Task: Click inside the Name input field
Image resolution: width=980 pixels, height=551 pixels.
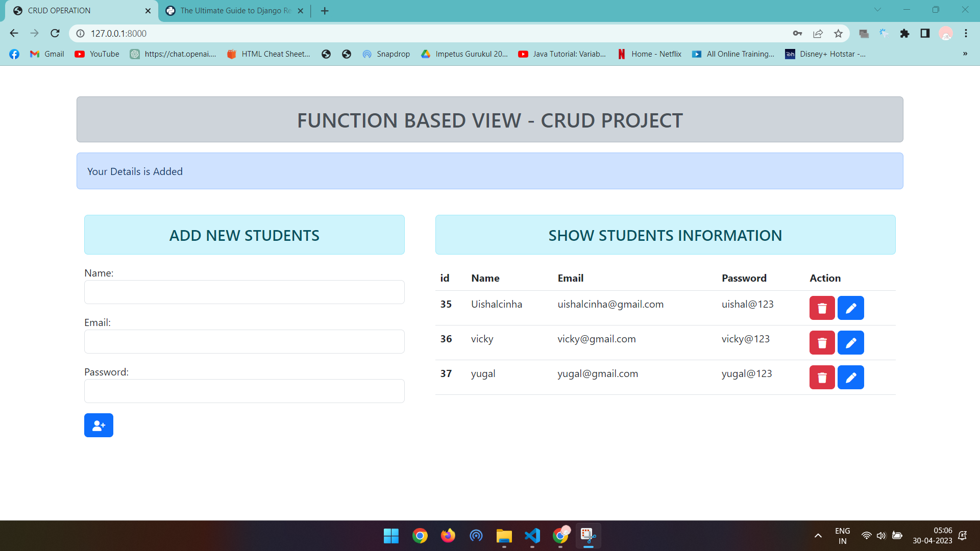Action: [x=244, y=292]
